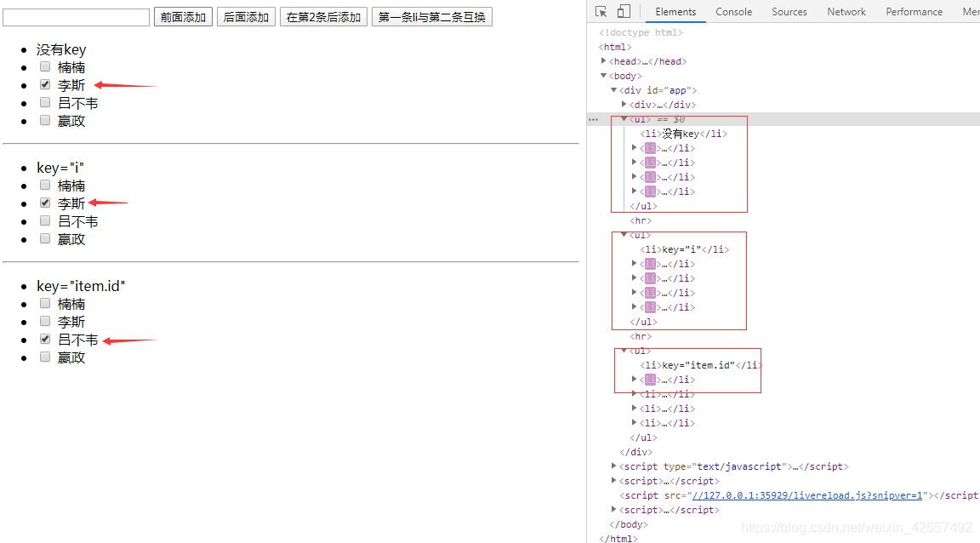Expand the head node in DOM tree
The width and height of the screenshot is (980, 543).
(x=603, y=60)
